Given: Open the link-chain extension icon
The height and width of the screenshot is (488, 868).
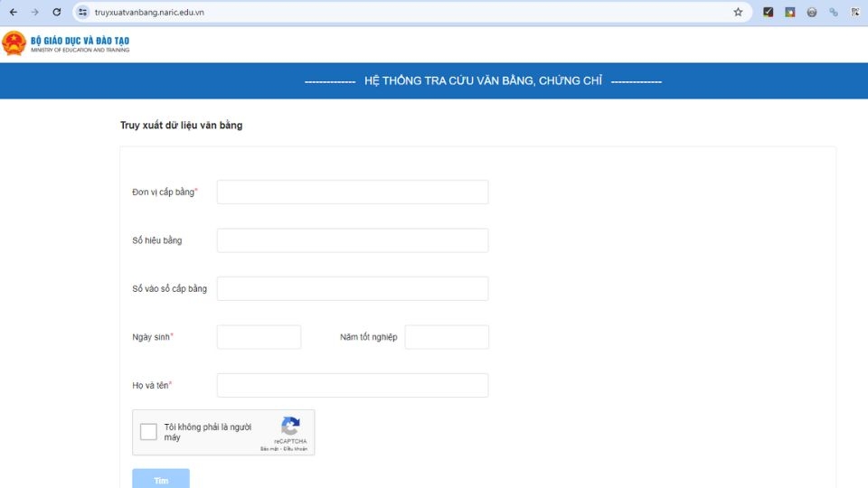Looking at the screenshot, I should click(x=834, y=12).
